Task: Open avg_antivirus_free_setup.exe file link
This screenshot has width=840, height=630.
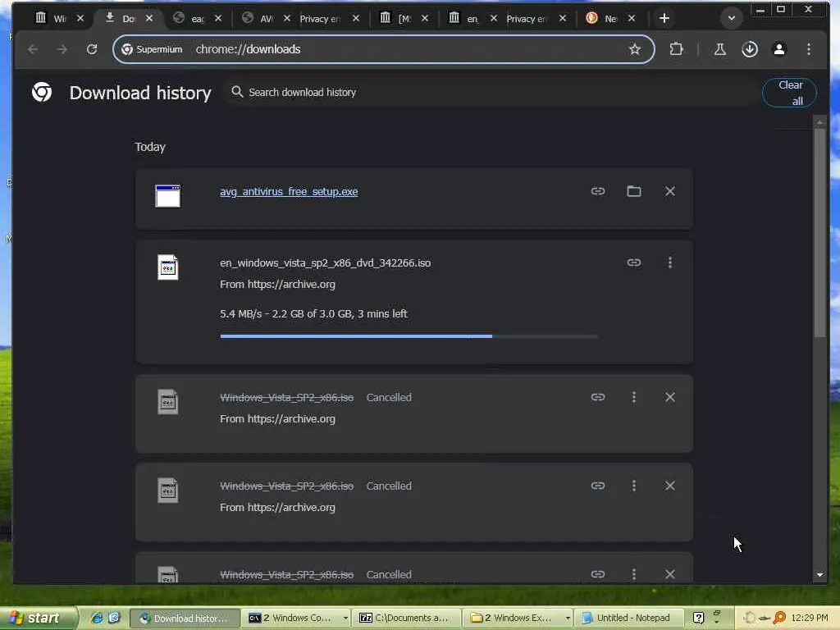Action: (x=289, y=192)
